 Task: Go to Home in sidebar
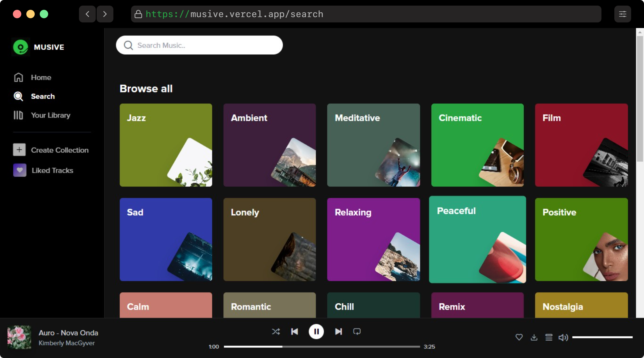pyautogui.click(x=41, y=77)
